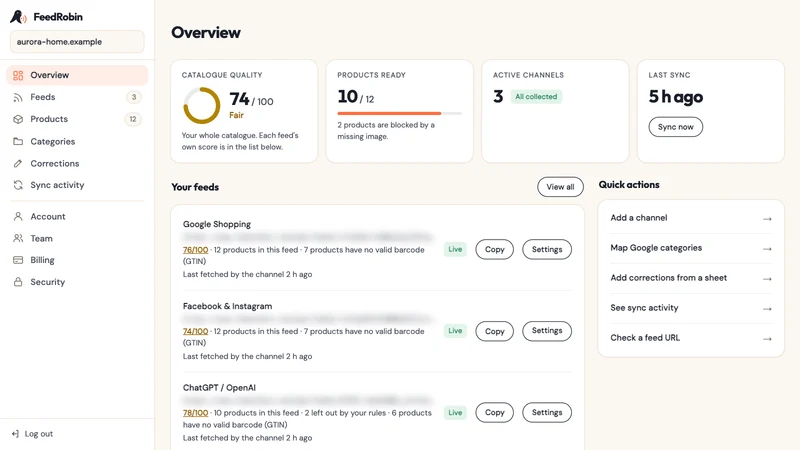Open the Security page
Screen dimensions: 800x450
pos(77,282)
